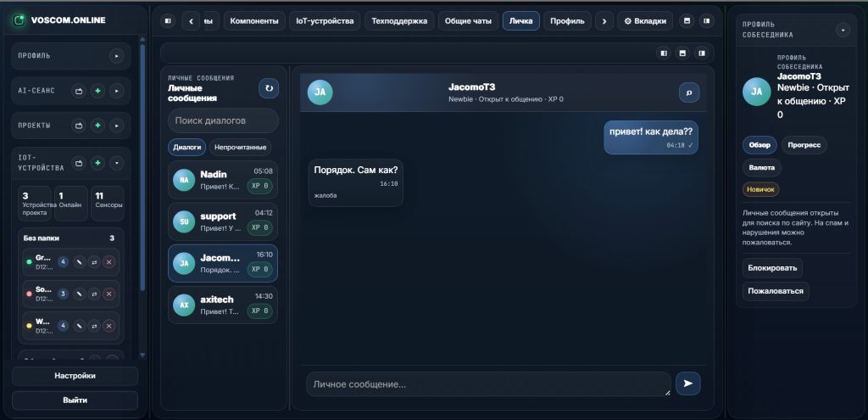
Task: Click the VOSCOM.ONLINE logo icon
Action: click(x=19, y=20)
